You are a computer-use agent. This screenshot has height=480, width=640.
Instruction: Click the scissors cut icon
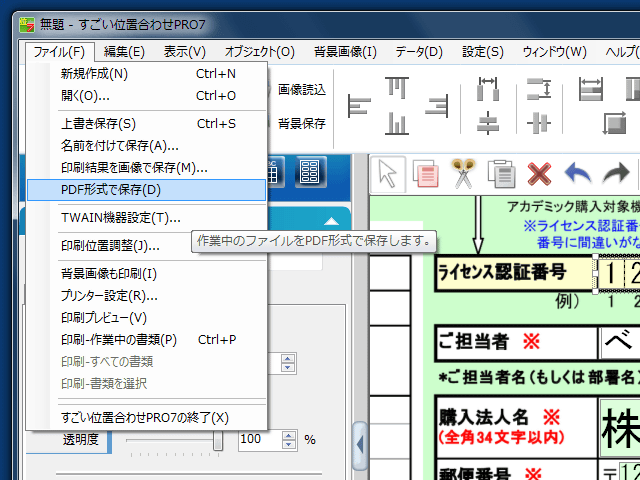[x=463, y=173]
